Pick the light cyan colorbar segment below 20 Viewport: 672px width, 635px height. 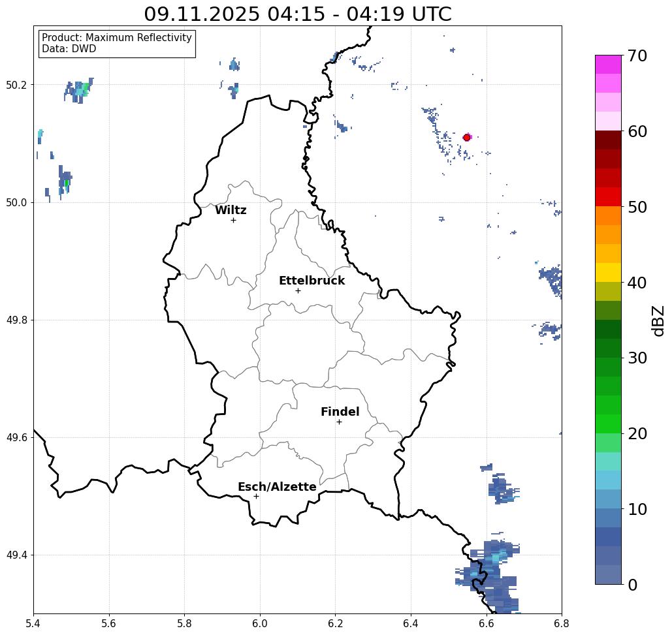(x=608, y=461)
